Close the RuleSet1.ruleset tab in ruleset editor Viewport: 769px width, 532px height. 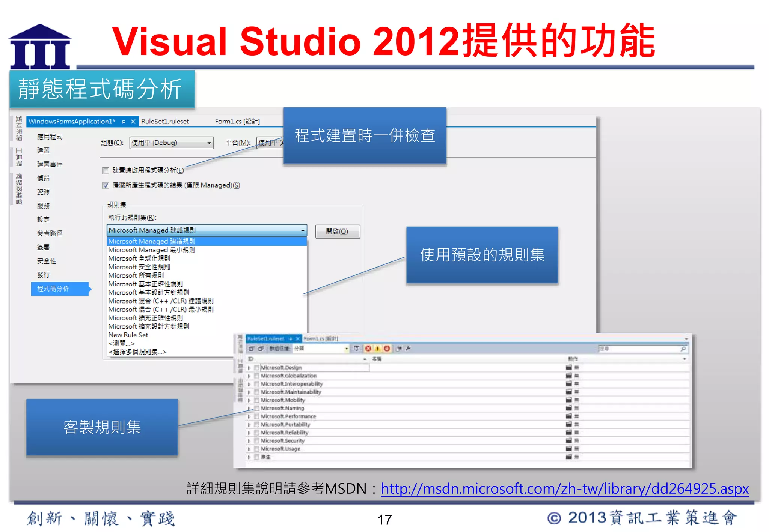point(298,338)
